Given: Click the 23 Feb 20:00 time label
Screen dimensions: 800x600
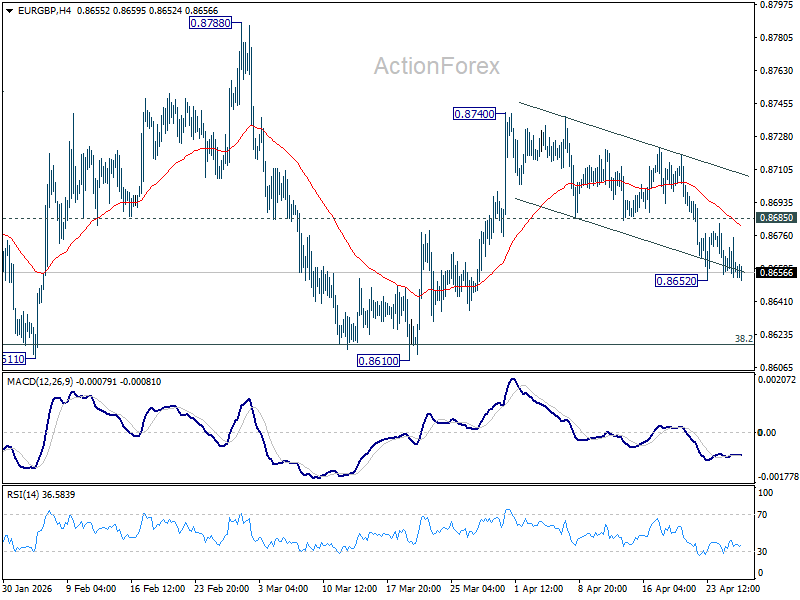Looking at the screenshot, I should [x=222, y=588].
